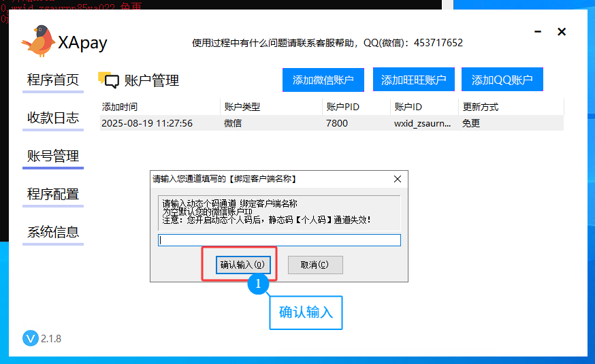Image resolution: width=595 pixels, height=364 pixels.
Task: Click the 添加旺旺账户 button
Action: [413, 80]
